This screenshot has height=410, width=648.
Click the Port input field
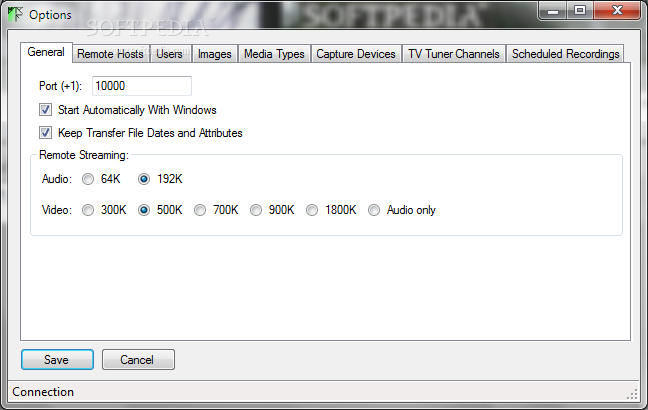[142, 86]
